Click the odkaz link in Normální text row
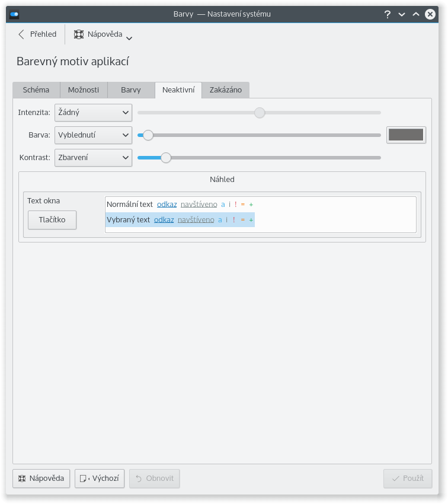This screenshot has width=448, height=504. pos(167,205)
